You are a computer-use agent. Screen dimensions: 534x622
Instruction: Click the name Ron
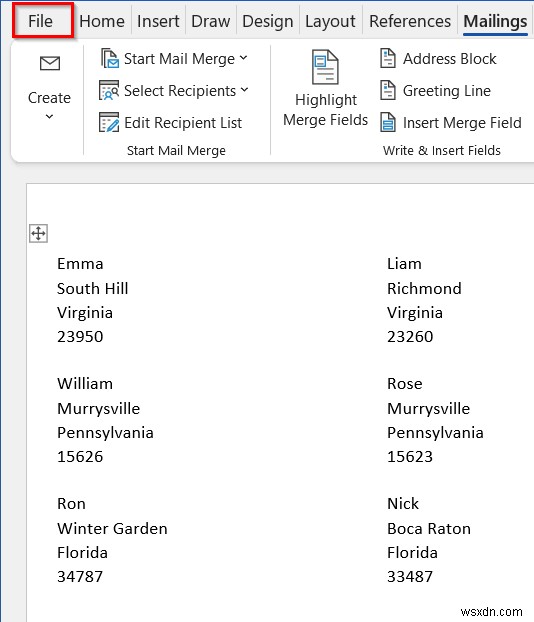(71, 504)
